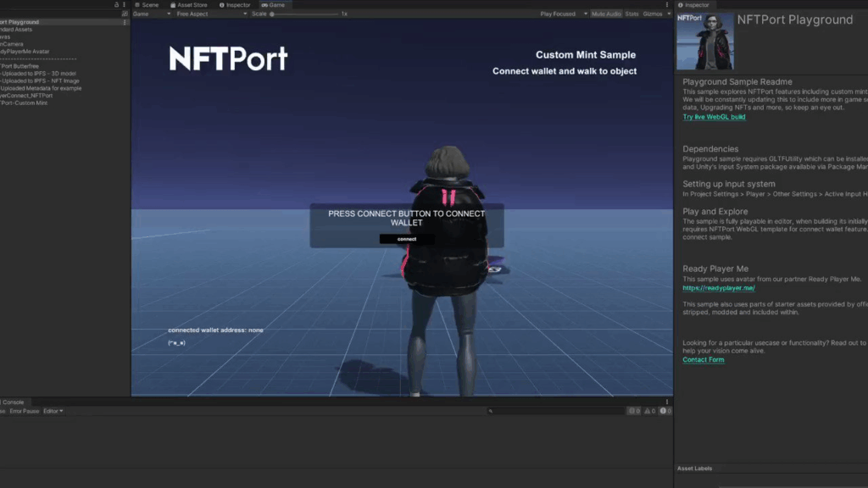Select NFTPort Butterfree in hierarchy
Viewport: 868px width, 488px height.
[19, 66]
